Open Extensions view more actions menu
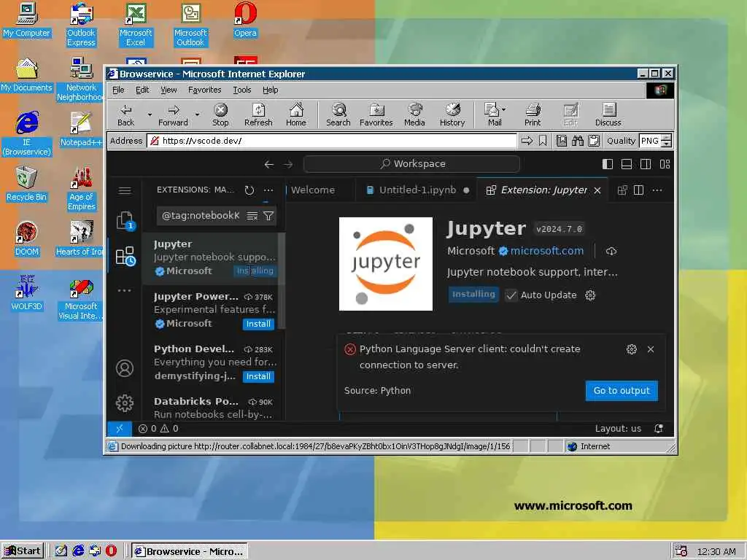The width and height of the screenshot is (747, 560). click(x=268, y=190)
